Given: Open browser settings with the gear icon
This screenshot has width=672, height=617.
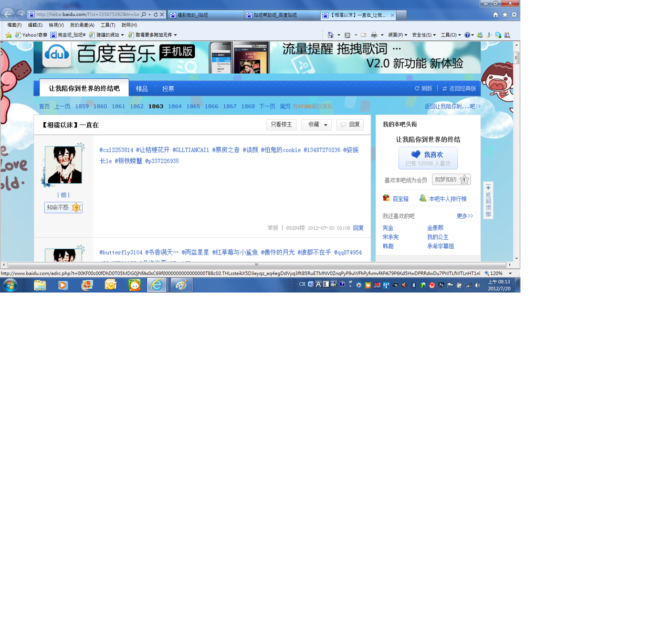Looking at the screenshot, I should click(514, 15).
